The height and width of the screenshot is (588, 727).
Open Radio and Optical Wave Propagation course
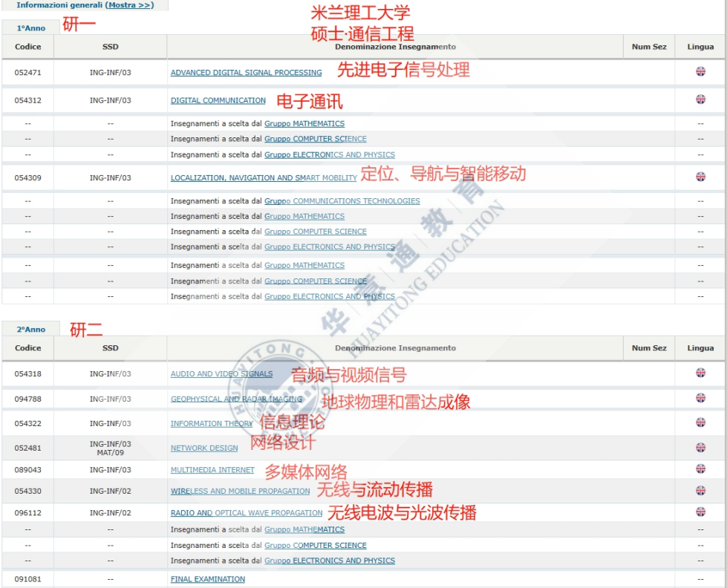pos(247,513)
